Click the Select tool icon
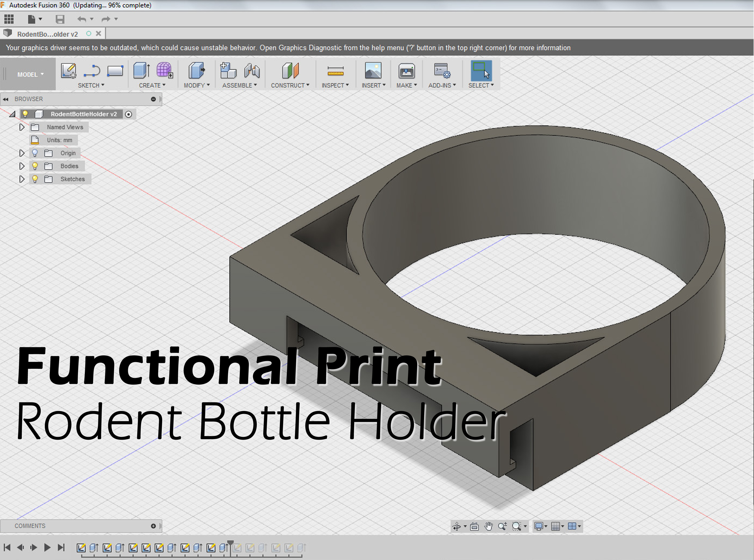The width and height of the screenshot is (754, 560). pyautogui.click(x=481, y=71)
